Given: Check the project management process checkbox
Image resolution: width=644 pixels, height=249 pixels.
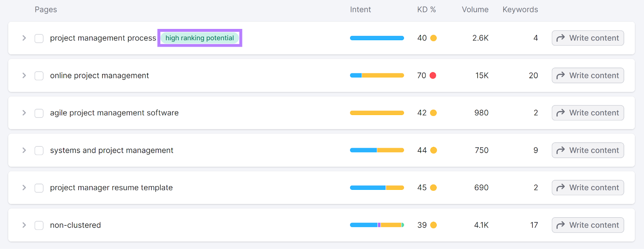Looking at the screenshot, I should [39, 38].
